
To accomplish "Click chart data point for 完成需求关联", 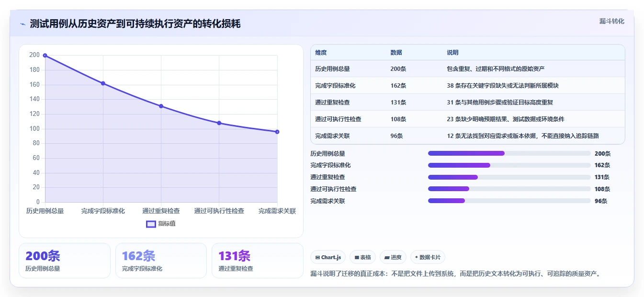I will (277, 132).
